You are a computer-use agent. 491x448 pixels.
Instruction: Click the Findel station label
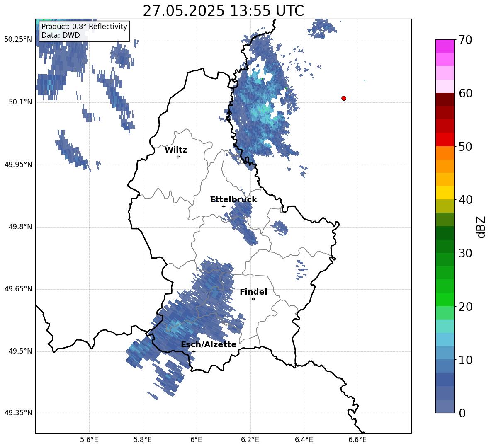tap(253, 292)
